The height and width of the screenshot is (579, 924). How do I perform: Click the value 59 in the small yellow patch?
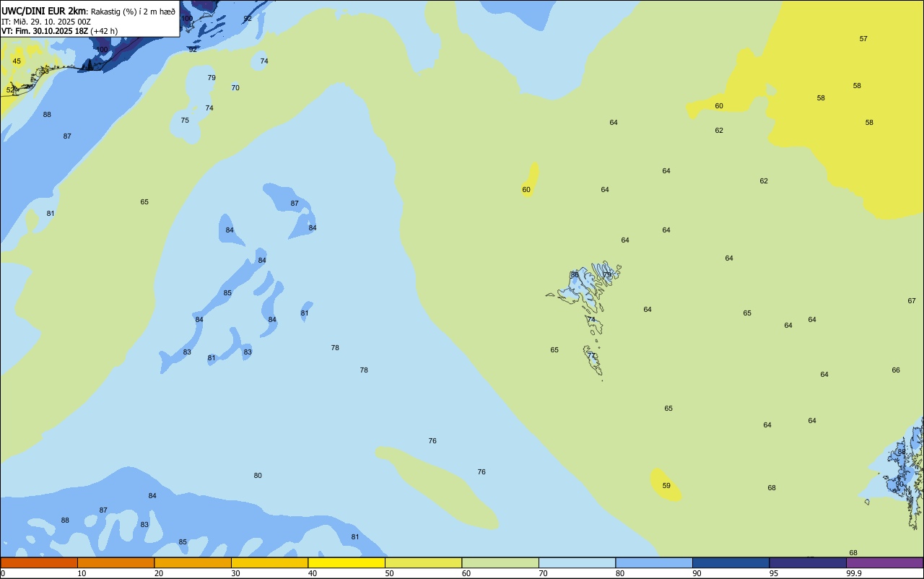click(x=666, y=485)
